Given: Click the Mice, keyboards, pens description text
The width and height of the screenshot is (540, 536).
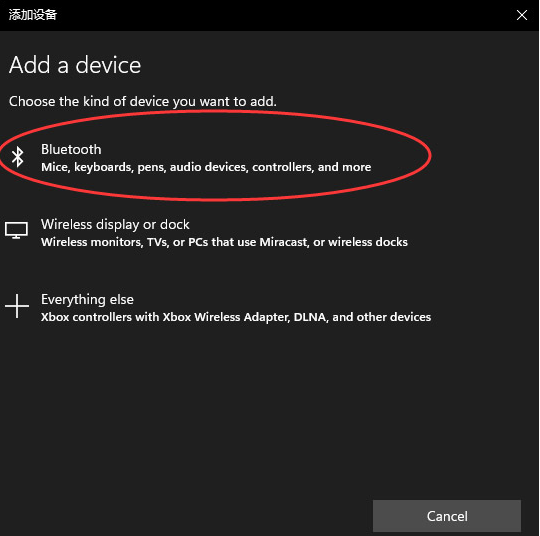Looking at the screenshot, I should click(206, 167).
